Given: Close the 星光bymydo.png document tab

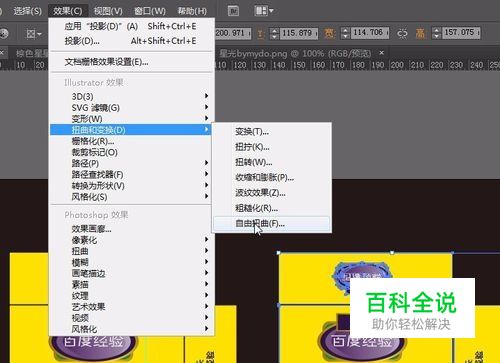Looking at the screenshot, I should 382,53.
